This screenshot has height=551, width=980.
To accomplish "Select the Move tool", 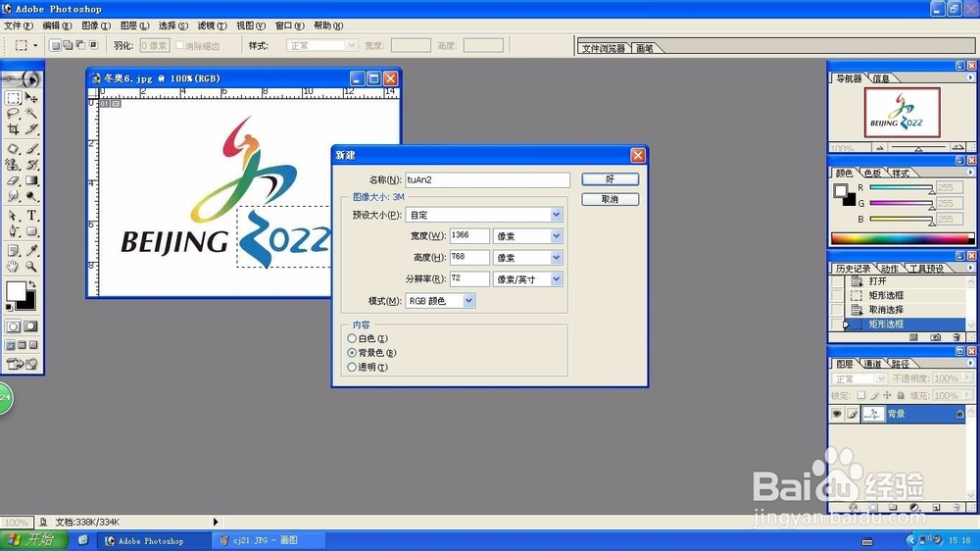I will click(31, 98).
